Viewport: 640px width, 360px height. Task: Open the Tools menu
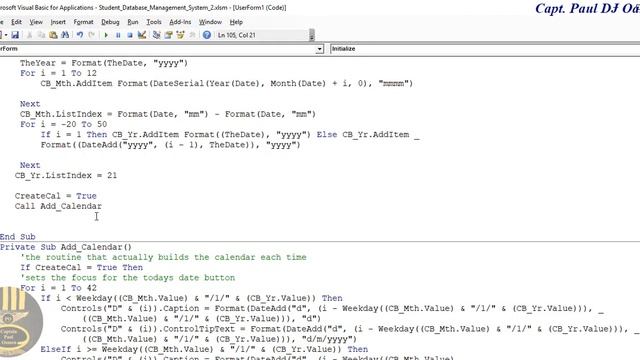[x=154, y=22]
